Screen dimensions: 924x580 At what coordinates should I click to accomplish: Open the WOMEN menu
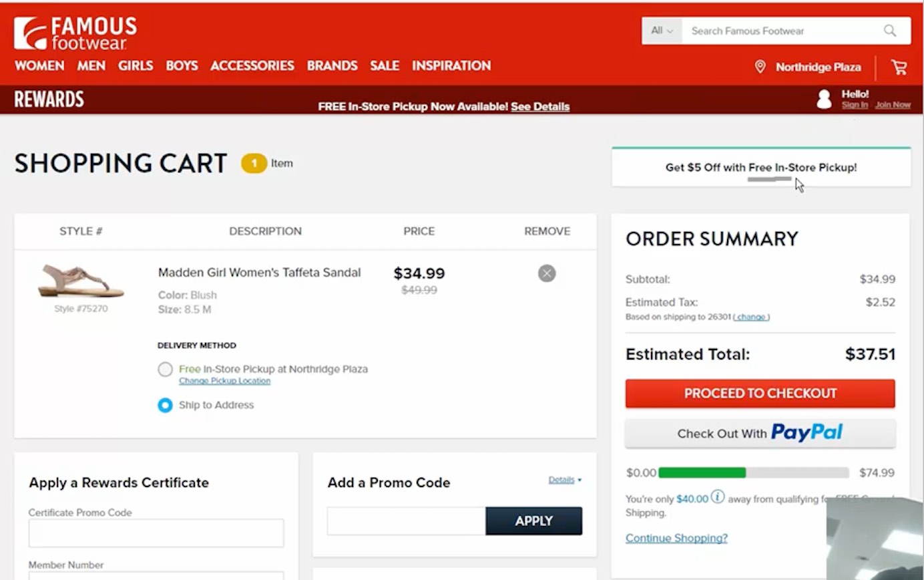pos(39,65)
